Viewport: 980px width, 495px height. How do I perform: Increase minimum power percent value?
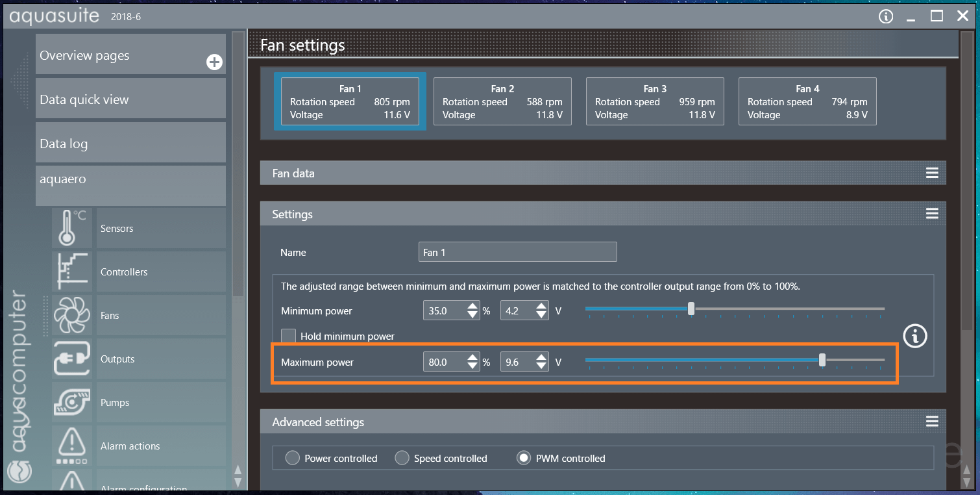[472, 307]
